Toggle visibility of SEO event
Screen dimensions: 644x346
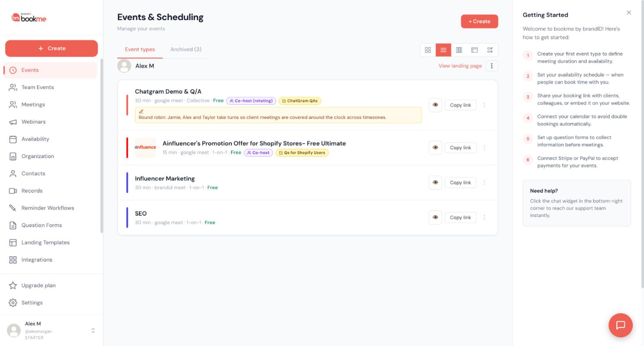[435, 217]
